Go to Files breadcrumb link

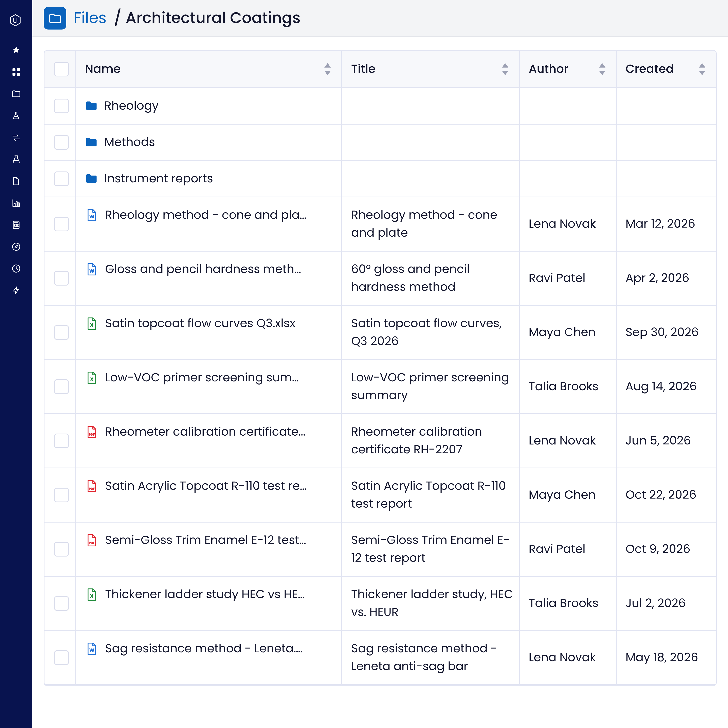tap(90, 18)
